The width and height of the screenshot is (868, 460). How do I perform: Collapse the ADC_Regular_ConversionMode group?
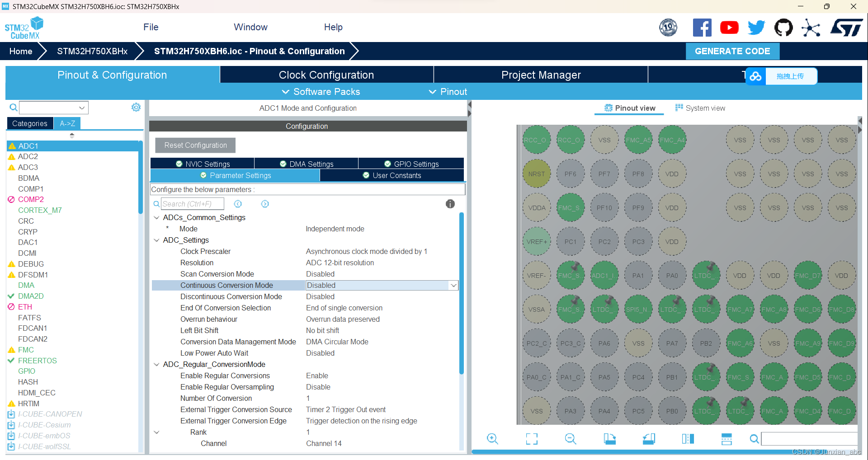pyautogui.click(x=156, y=364)
